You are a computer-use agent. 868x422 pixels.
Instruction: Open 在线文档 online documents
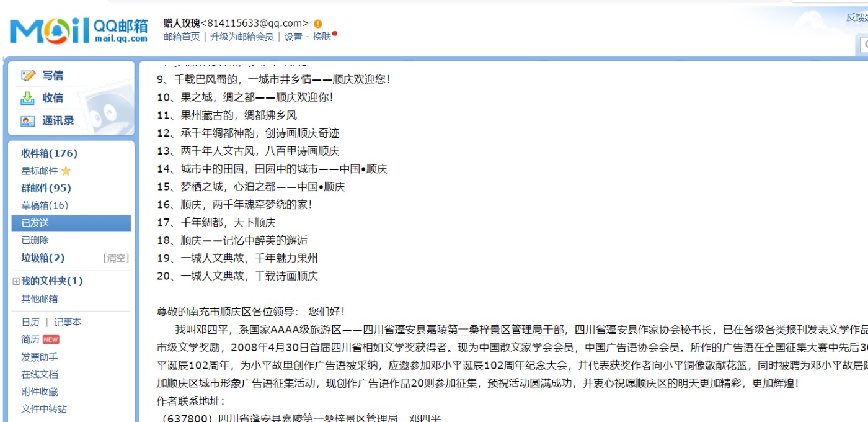(x=40, y=374)
